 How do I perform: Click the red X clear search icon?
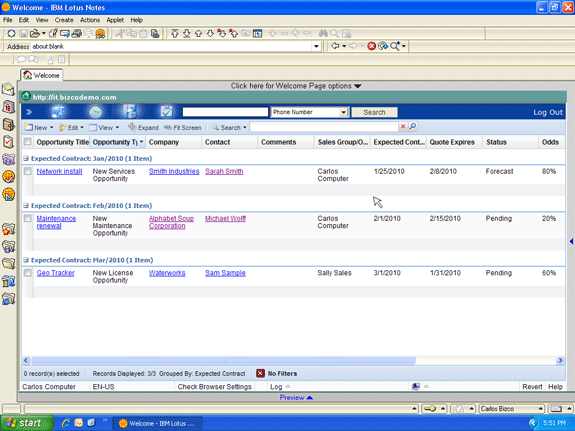(403, 127)
